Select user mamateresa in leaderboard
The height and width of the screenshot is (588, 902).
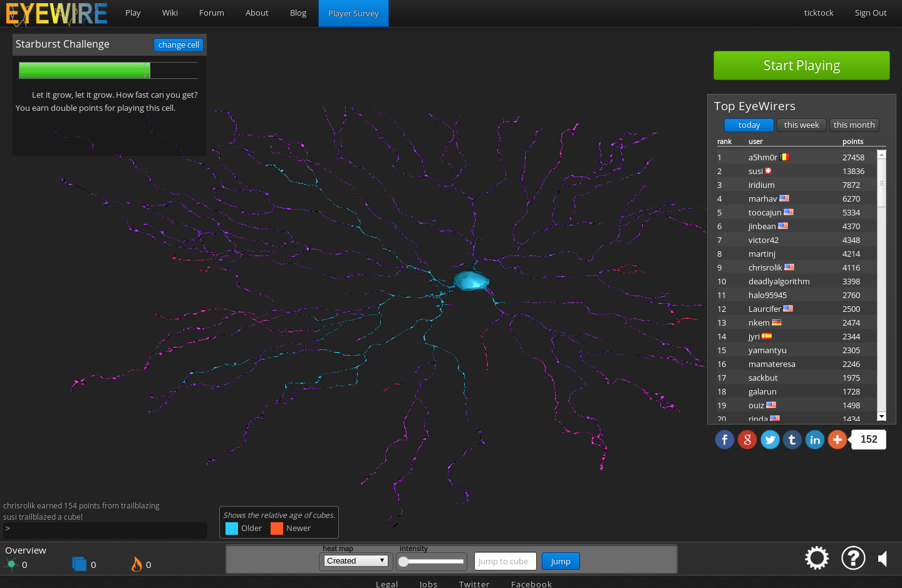(772, 364)
